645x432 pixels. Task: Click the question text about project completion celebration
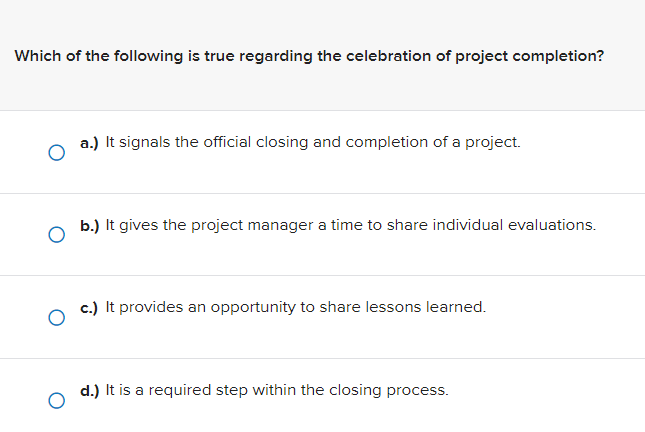[309, 56]
